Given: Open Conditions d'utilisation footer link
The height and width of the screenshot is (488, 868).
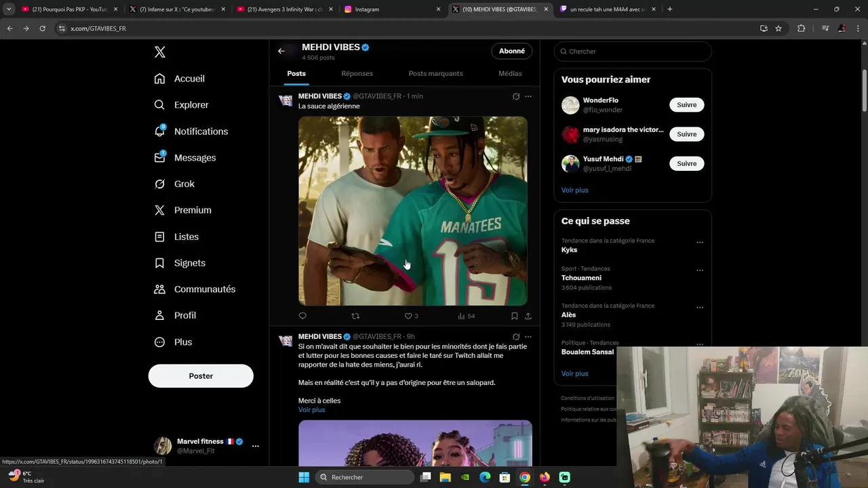Looking at the screenshot, I should pos(587,399).
